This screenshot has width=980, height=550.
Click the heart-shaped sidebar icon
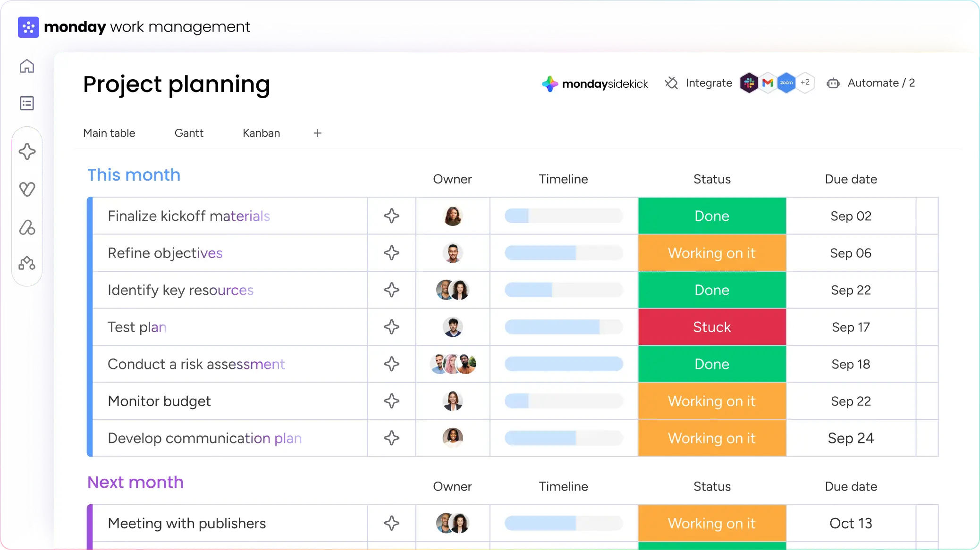pyautogui.click(x=27, y=189)
